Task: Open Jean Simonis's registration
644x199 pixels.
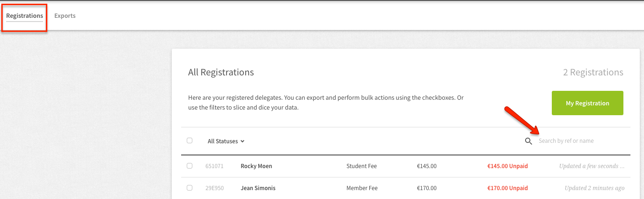Action: click(x=258, y=188)
